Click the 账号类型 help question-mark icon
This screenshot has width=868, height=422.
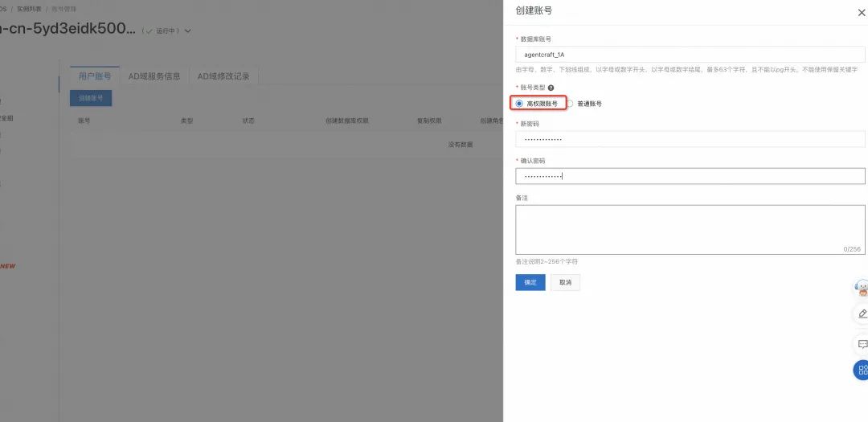point(551,88)
